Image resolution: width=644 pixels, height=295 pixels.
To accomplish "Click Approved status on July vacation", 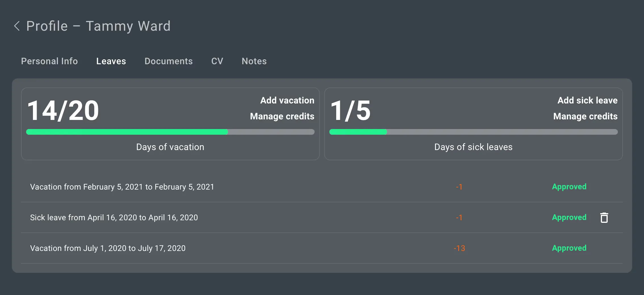I will (569, 248).
